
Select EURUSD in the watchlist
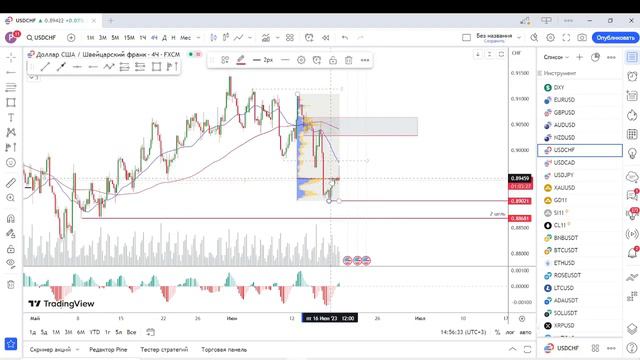pyautogui.click(x=580, y=100)
